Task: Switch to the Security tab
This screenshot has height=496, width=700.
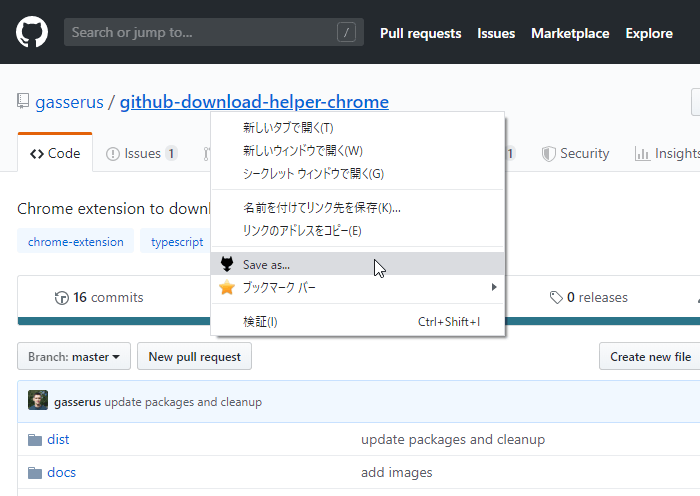Action: [575, 154]
